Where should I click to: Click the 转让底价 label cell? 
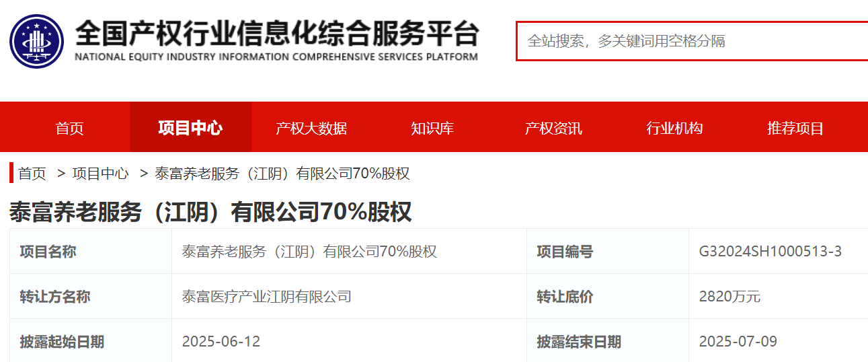[x=608, y=297]
